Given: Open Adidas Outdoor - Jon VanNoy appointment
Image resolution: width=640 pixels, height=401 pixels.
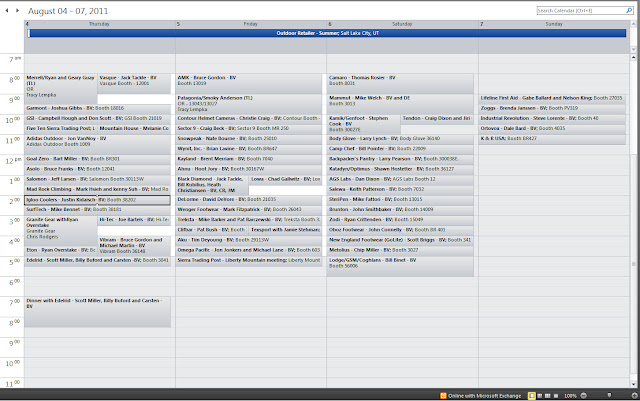Looking at the screenshot, I should 98,144.
